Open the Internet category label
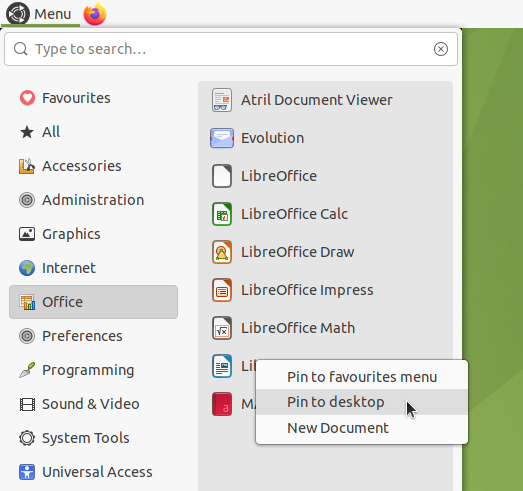Image resolution: width=523 pixels, height=491 pixels. click(x=69, y=268)
